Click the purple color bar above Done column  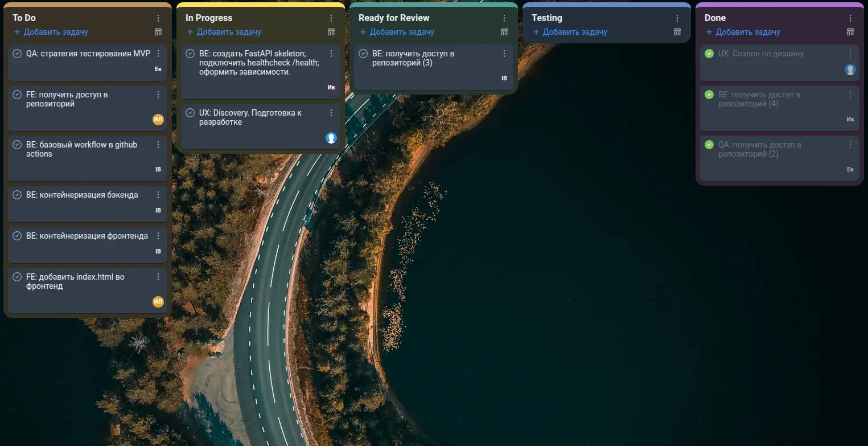pos(780,5)
